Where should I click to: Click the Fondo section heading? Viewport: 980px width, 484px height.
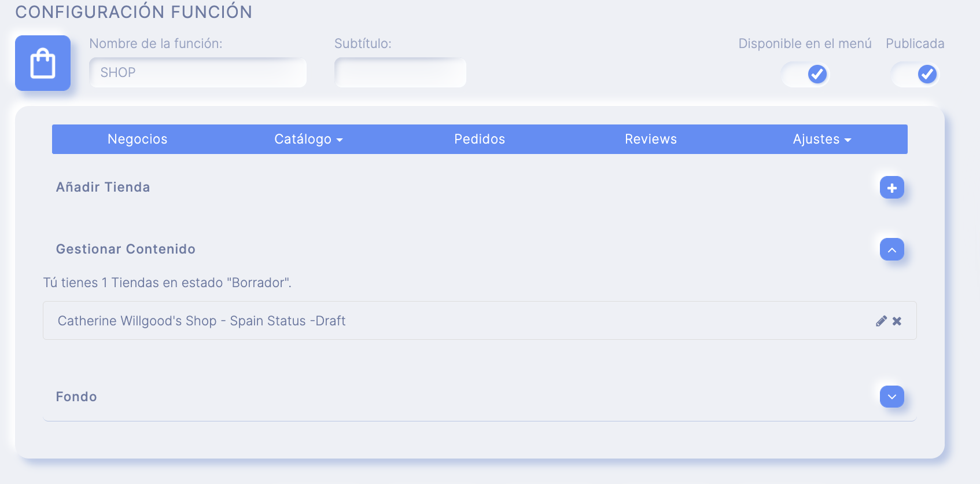tap(76, 397)
